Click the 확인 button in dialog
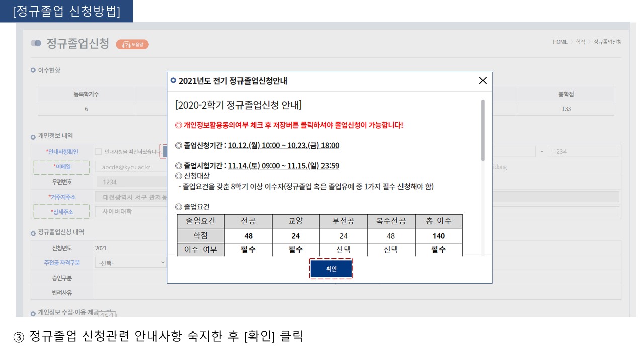This screenshot has height=362, width=644. 331,269
